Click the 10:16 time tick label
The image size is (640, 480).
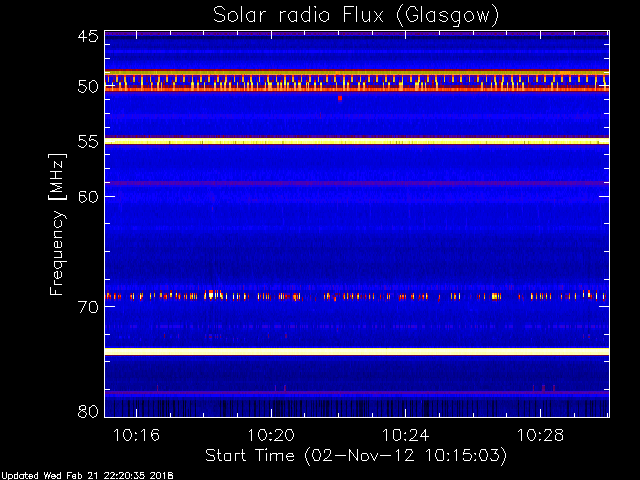pyautogui.click(x=136, y=435)
